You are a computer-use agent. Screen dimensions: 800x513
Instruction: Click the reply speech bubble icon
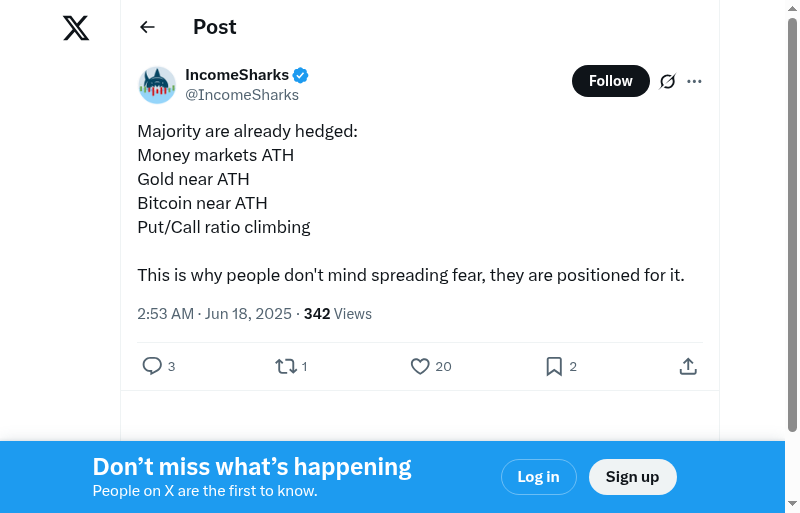pos(152,366)
